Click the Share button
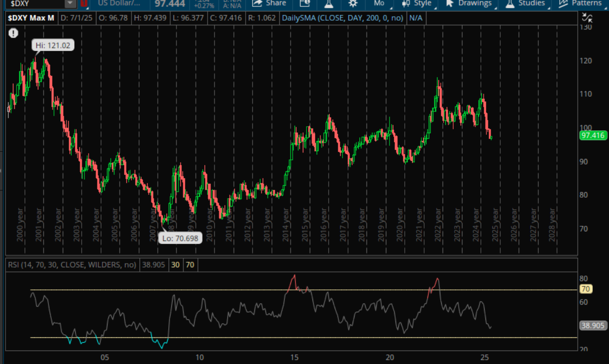Viewport: 609px width, 364px height. coord(269,3)
